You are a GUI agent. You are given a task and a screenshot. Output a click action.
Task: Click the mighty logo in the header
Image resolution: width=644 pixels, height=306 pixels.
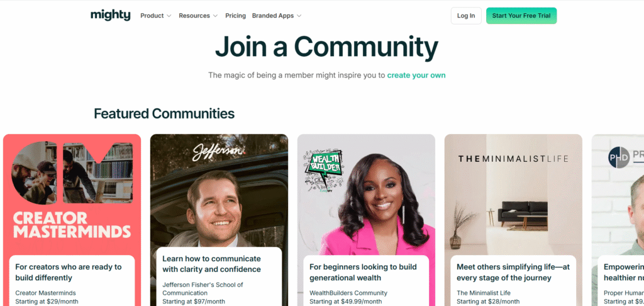tap(111, 15)
